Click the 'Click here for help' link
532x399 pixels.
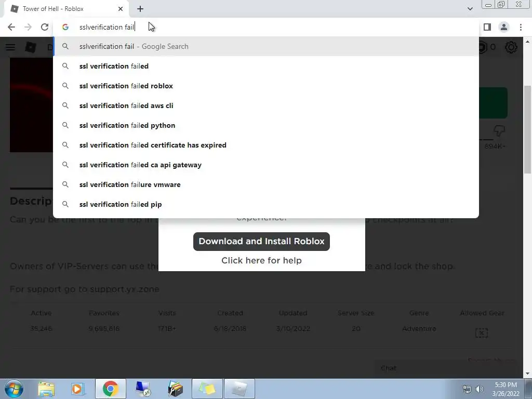point(261,261)
